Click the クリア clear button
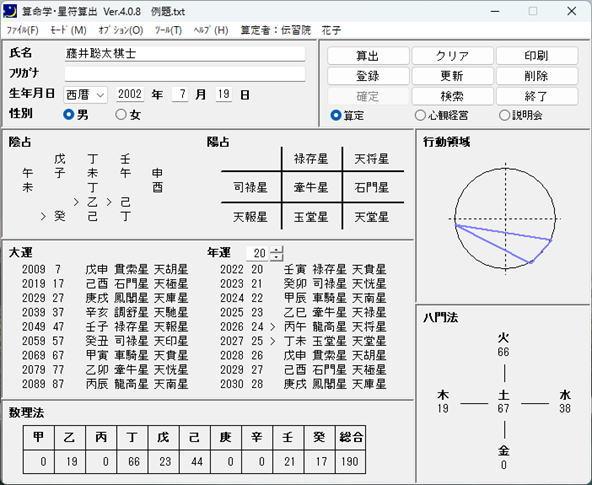 point(452,56)
